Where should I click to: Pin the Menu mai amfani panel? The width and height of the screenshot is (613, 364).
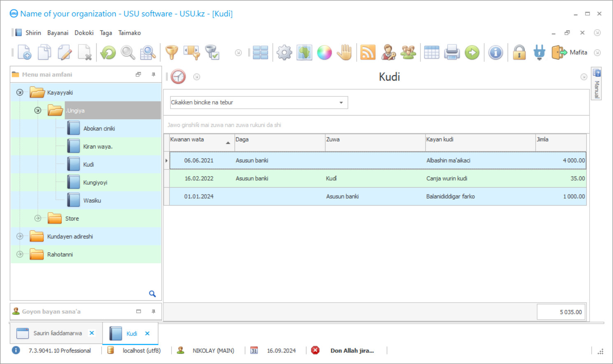(x=153, y=74)
